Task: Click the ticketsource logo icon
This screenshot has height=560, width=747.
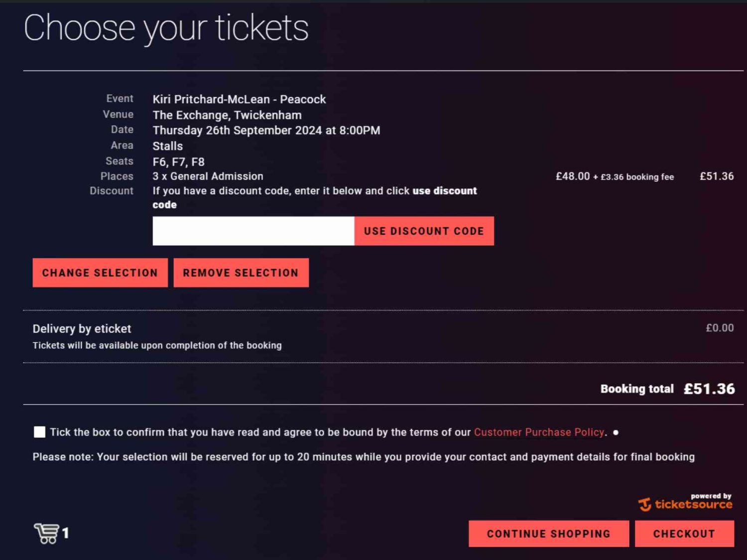Action: tap(645, 505)
